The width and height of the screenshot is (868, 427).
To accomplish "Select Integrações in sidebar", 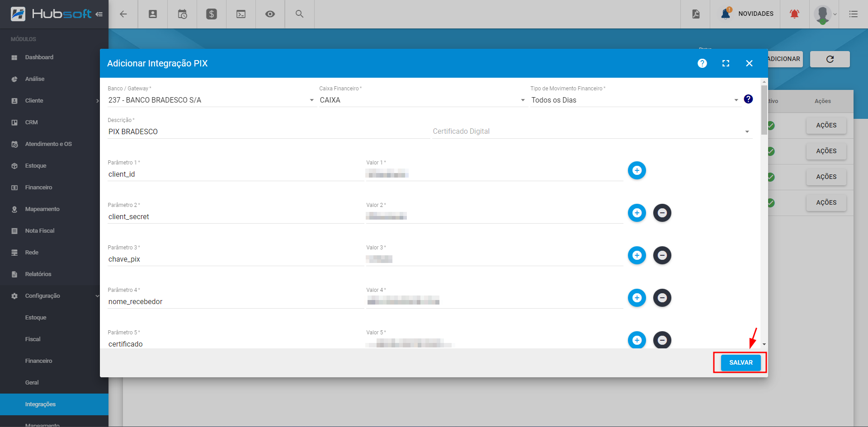I will (x=54, y=404).
